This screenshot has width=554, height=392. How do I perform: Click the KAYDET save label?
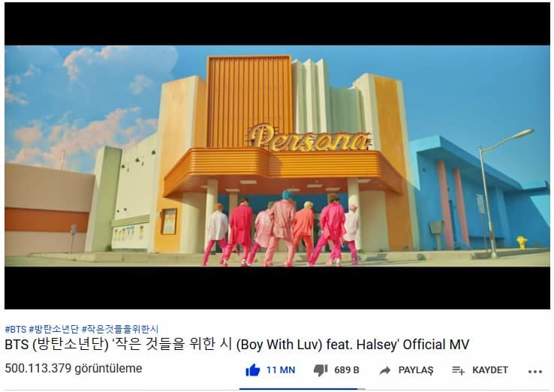[x=490, y=370]
